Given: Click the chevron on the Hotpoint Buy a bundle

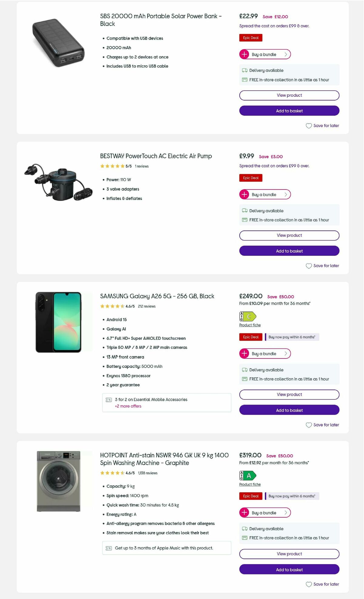Looking at the screenshot, I should [285, 513].
